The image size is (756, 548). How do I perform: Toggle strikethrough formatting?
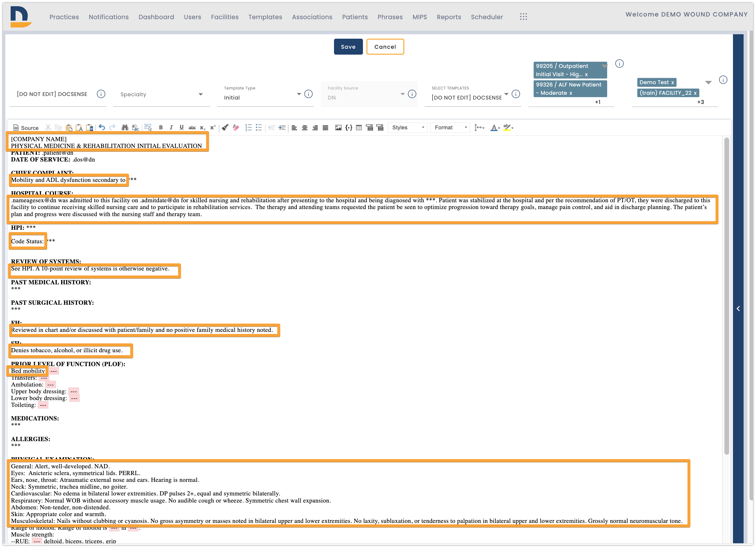pyautogui.click(x=192, y=128)
